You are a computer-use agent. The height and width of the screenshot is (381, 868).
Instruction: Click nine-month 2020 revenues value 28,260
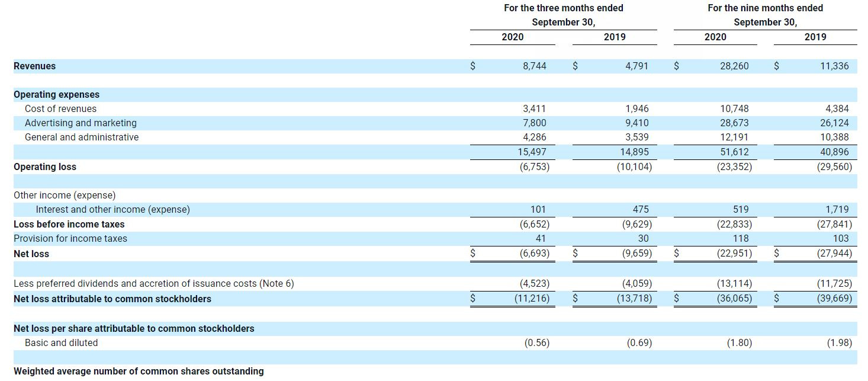734,66
